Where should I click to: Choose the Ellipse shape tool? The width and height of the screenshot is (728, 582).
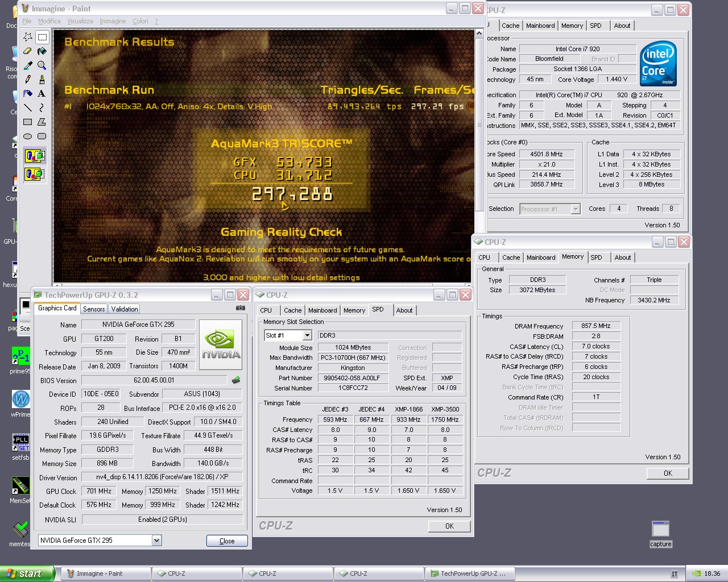click(x=27, y=136)
